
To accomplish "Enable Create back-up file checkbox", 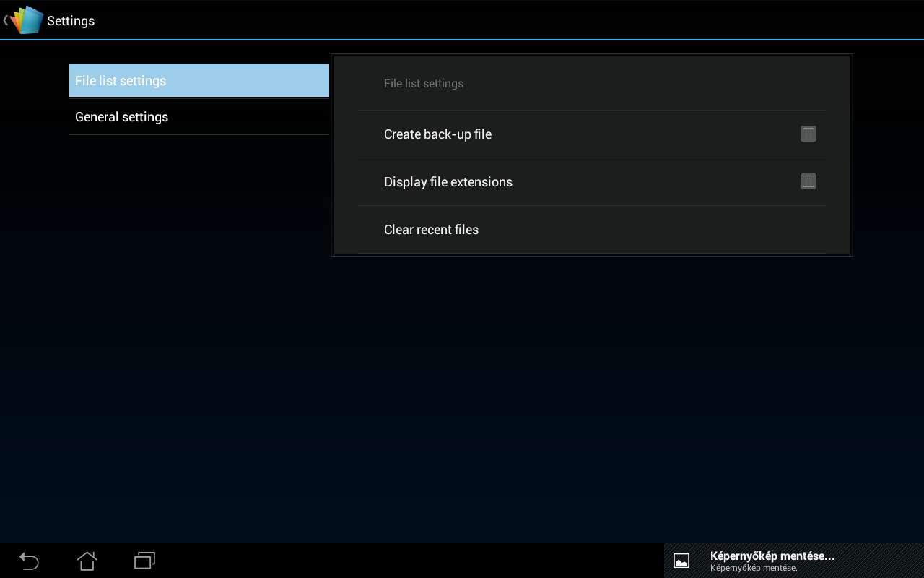I will coord(808,134).
